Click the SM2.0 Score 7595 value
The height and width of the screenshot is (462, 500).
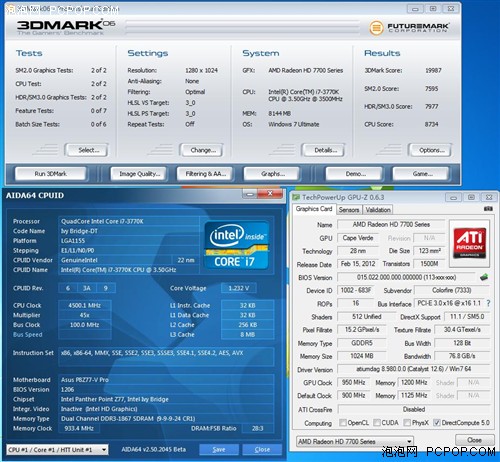431,89
